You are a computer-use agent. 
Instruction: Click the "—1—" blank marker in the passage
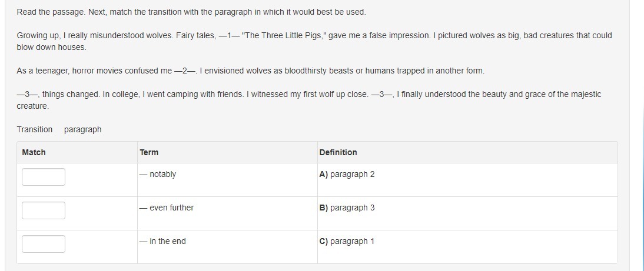click(229, 35)
